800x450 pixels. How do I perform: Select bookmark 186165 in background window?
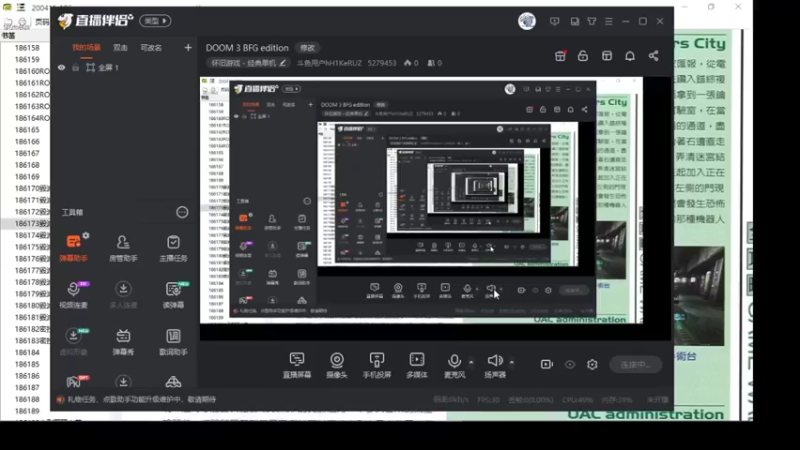click(x=27, y=130)
